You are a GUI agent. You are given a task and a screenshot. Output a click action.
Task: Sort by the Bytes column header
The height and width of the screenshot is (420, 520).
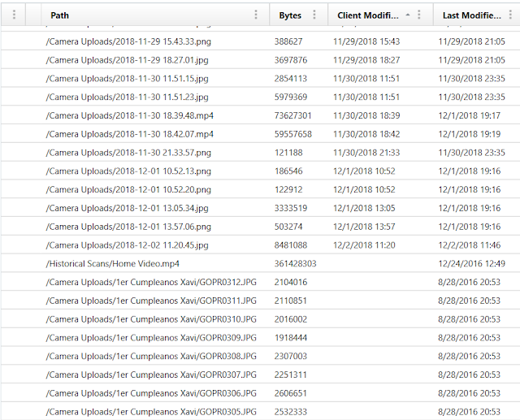[290, 15]
